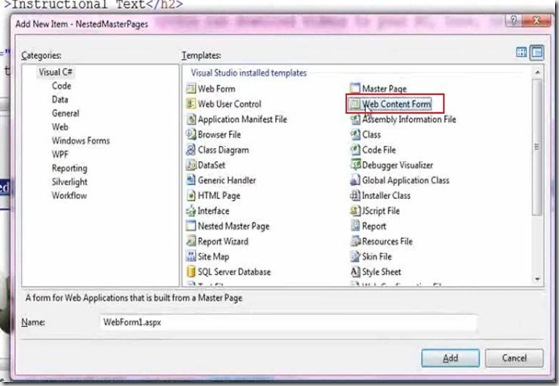Cancel the Add New Item dialog
Screen dimensions: 559x386
514,358
